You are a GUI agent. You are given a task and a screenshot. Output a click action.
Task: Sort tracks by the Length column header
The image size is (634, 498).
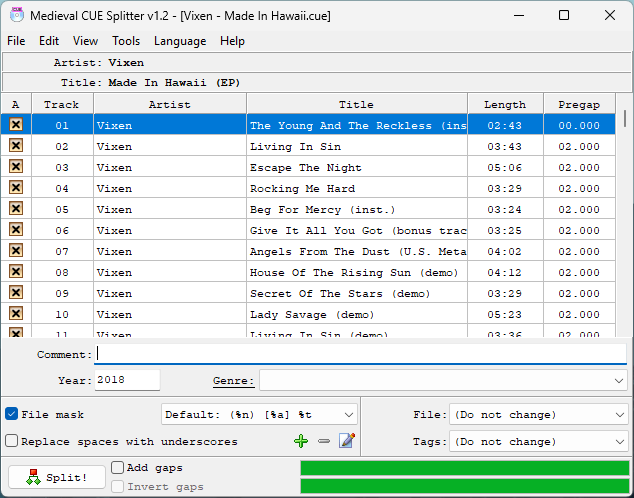tap(504, 104)
